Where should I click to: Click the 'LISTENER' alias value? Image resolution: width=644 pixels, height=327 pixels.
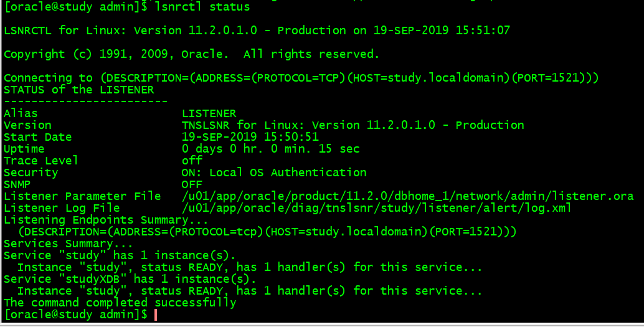pyautogui.click(x=209, y=113)
